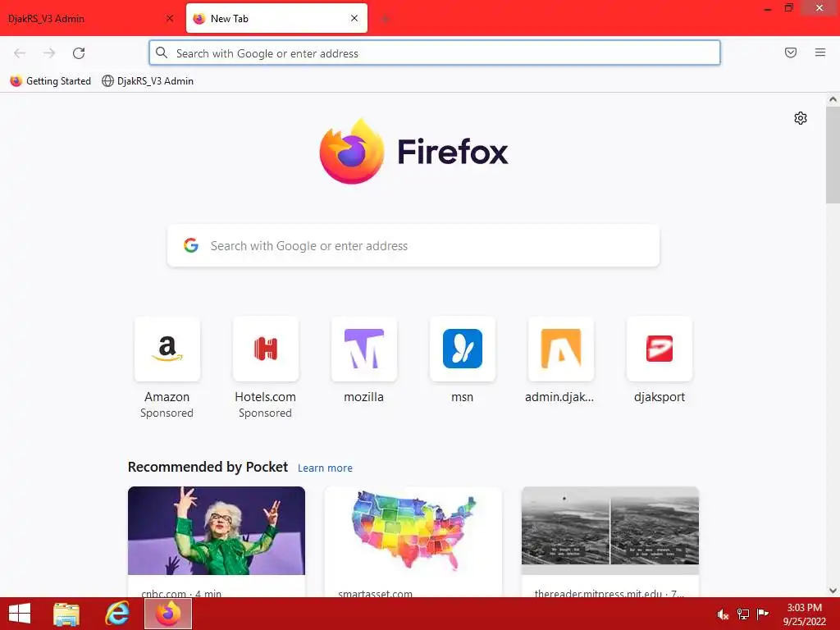Open new tab personalize gear

pyautogui.click(x=801, y=118)
